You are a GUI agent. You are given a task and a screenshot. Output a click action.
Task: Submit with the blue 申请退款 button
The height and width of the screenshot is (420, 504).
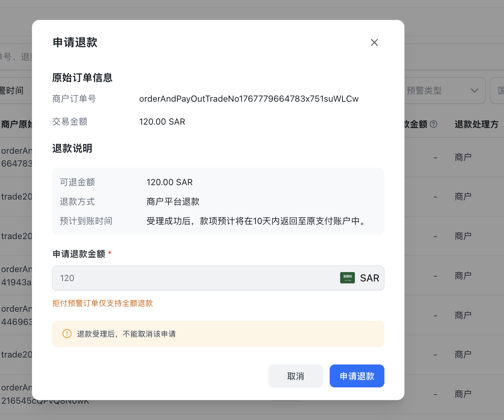[x=356, y=376]
